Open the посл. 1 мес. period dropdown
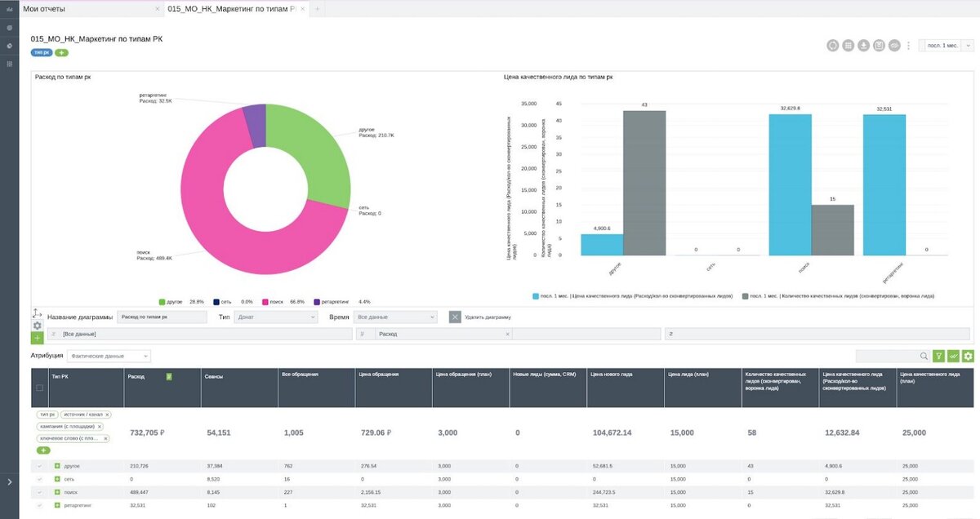Image resolution: width=980 pixels, height=519 pixels. [x=945, y=46]
